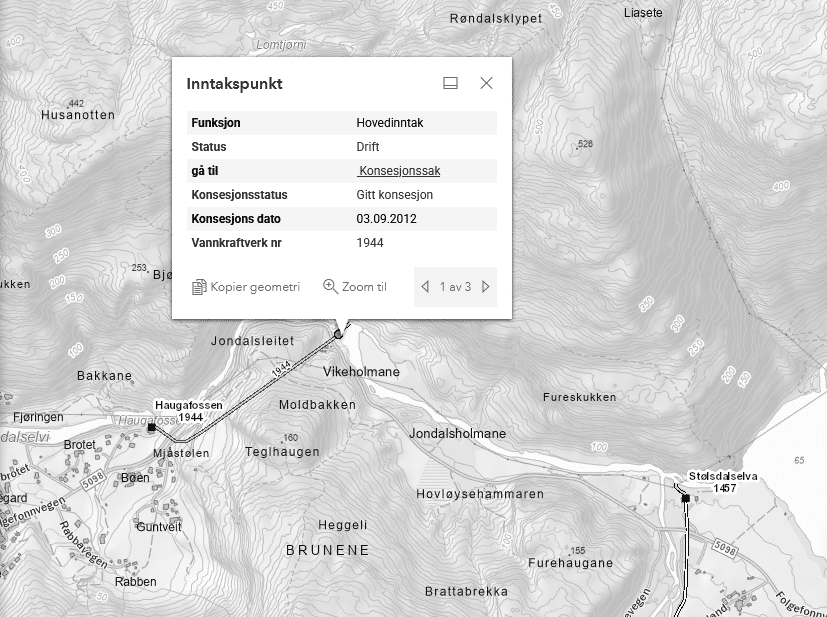Click the Inntakspunkt popup title
Viewport: 827px width, 617px height.
(234, 84)
